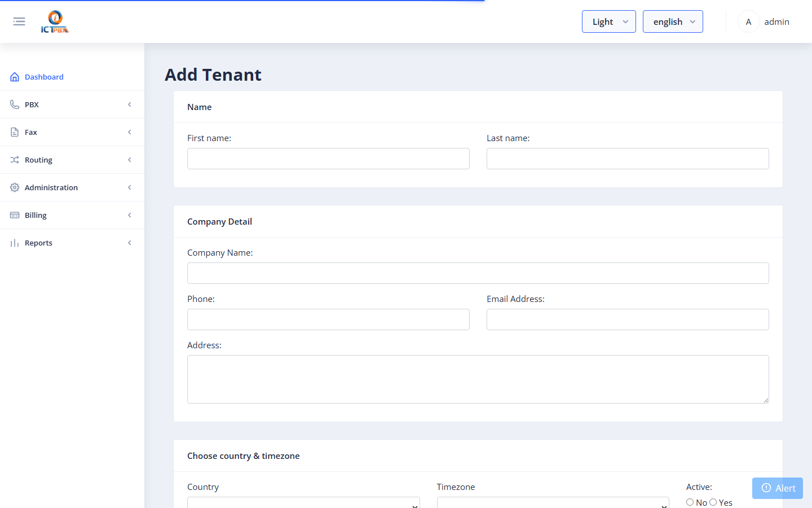Select the No radio for Active
This screenshot has height=508, width=812.
point(690,502)
